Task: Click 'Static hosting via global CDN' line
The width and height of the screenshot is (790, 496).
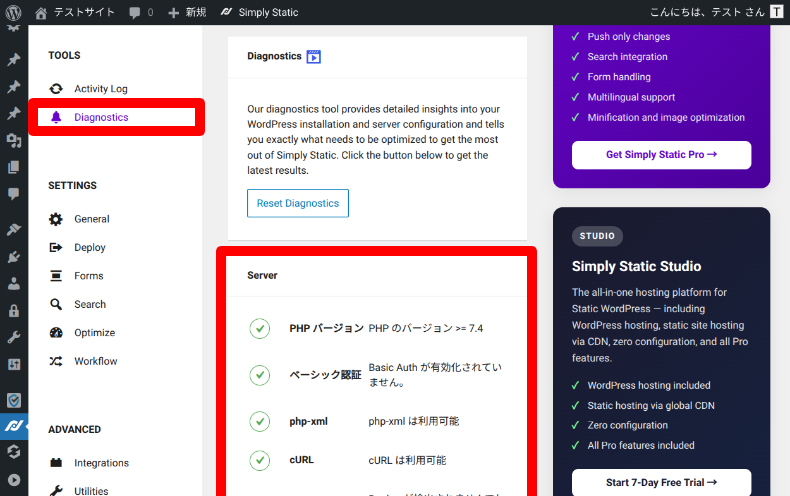Action: pyautogui.click(x=651, y=406)
